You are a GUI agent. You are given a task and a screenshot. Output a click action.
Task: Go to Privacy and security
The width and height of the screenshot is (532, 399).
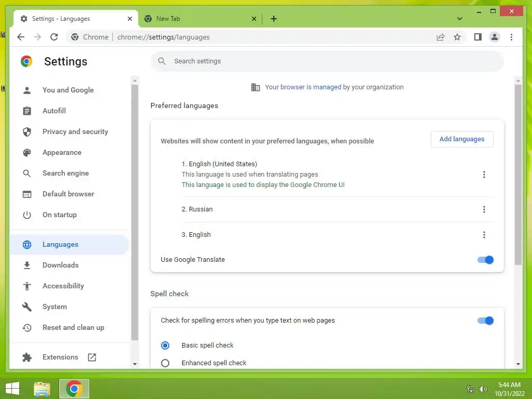coord(75,131)
